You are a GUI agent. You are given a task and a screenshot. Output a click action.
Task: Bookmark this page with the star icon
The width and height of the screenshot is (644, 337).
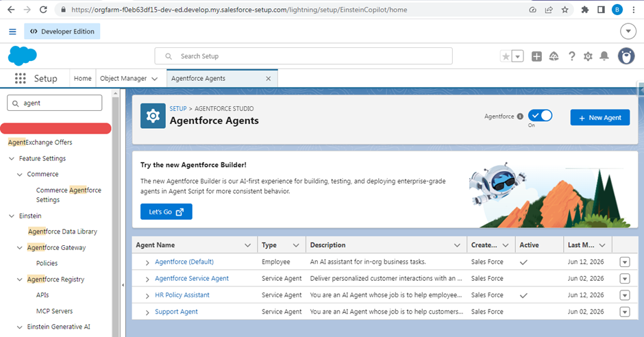click(565, 10)
